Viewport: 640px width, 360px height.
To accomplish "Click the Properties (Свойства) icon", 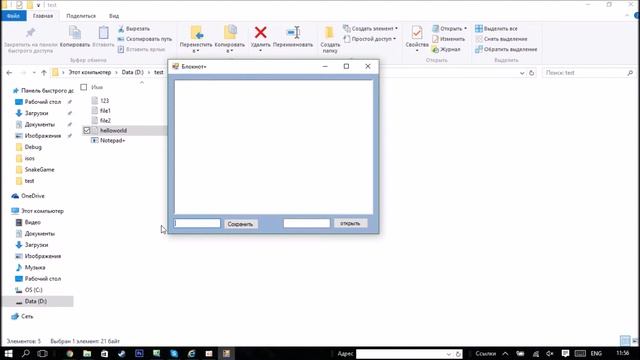I will (417, 33).
